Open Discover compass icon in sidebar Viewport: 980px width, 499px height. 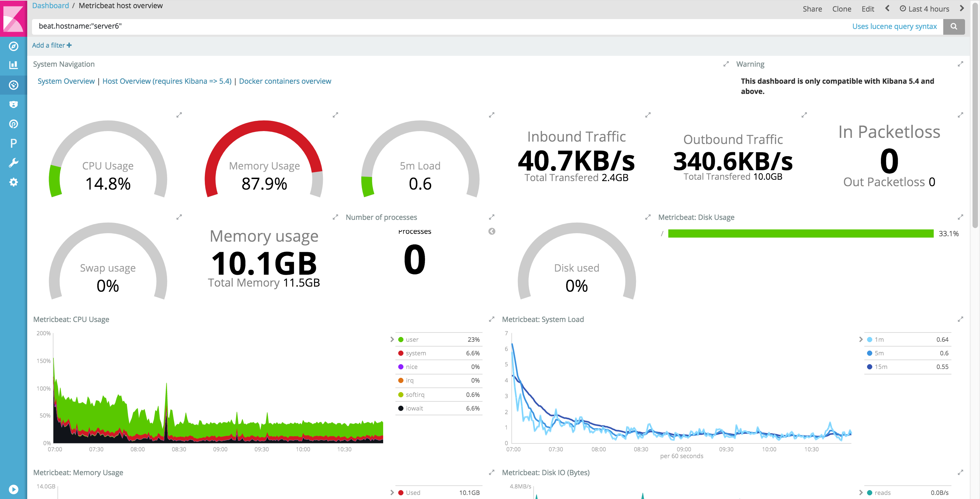click(x=13, y=46)
